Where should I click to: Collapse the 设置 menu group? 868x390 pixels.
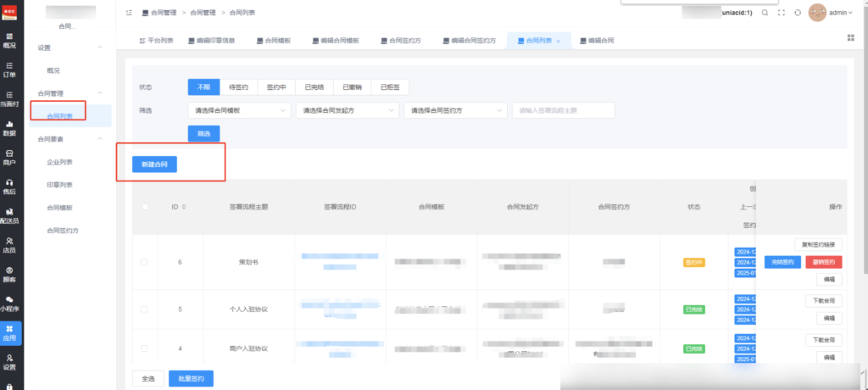tap(100, 47)
